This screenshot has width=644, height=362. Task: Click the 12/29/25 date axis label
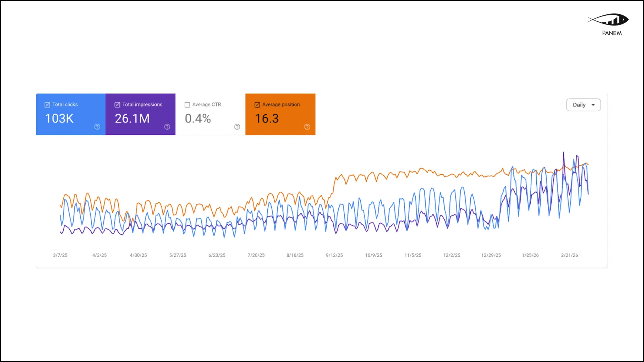[x=491, y=255]
